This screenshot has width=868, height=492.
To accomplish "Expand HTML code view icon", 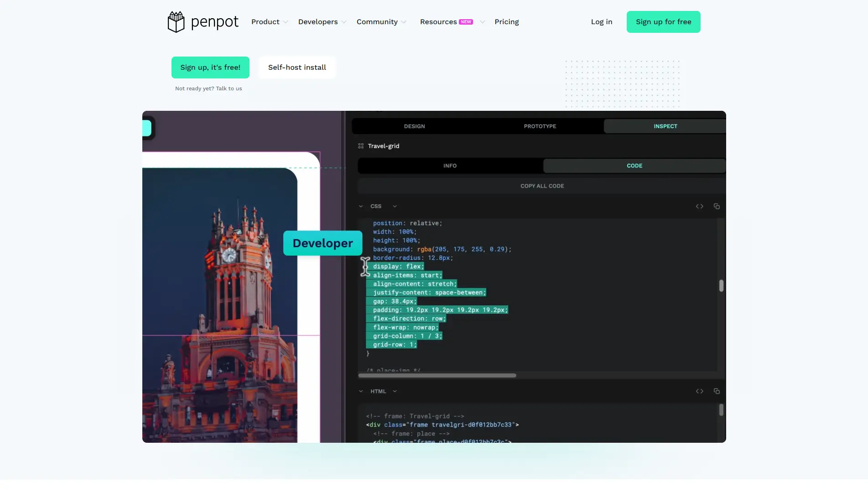I will click(699, 391).
